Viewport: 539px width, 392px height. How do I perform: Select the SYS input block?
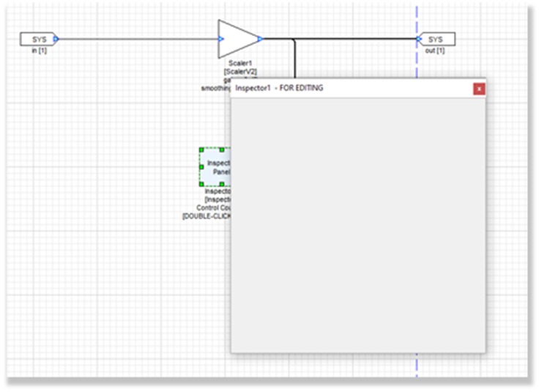37,39
